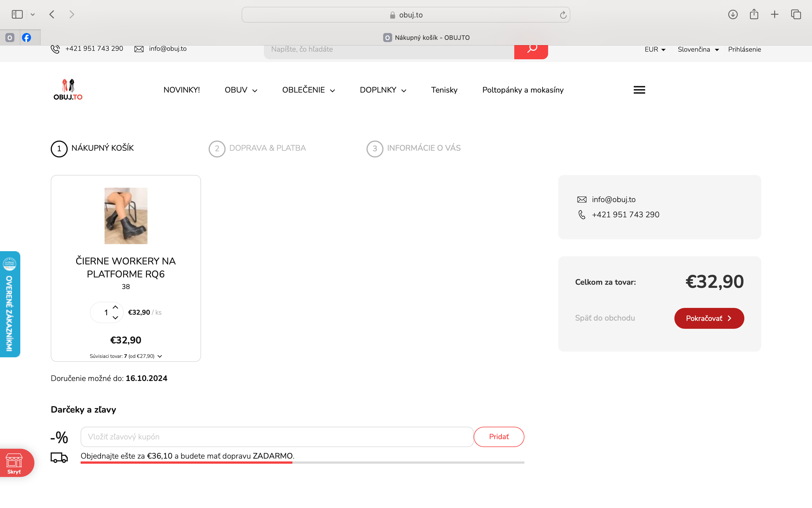Click the Overené zákazníkmi side badge
This screenshot has height=508, width=812.
coord(10,304)
